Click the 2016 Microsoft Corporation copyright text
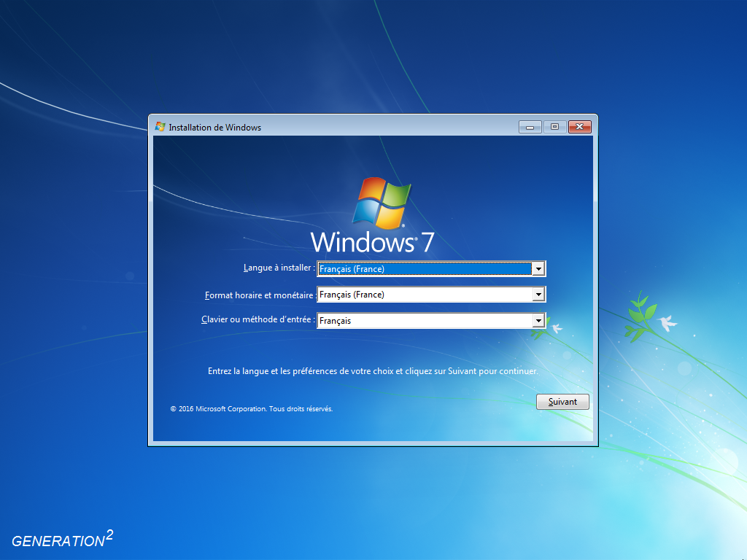Screen dimensions: 747x560 pyautogui.click(x=252, y=408)
